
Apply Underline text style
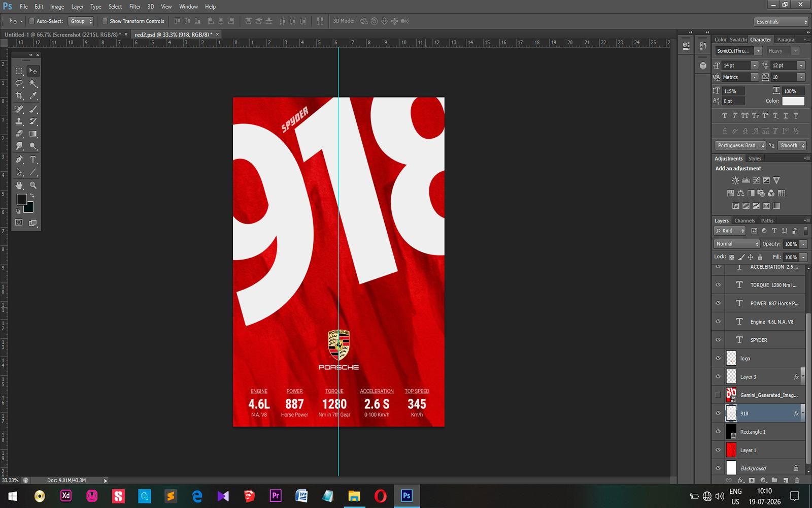click(786, 116)
